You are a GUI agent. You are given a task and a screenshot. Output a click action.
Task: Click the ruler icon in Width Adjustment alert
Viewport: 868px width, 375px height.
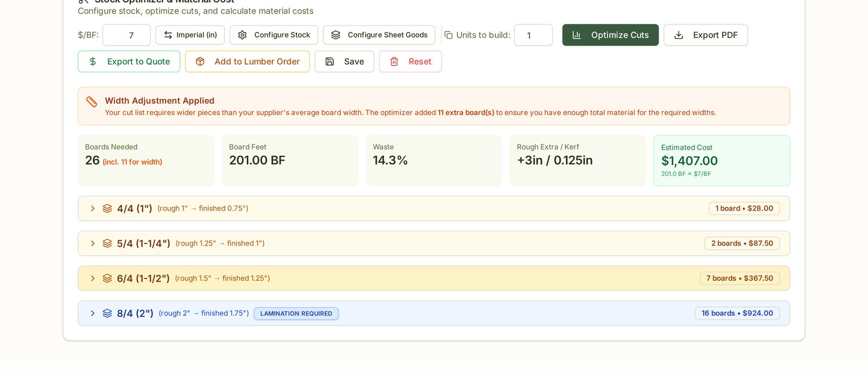click(x=92, y=101)
